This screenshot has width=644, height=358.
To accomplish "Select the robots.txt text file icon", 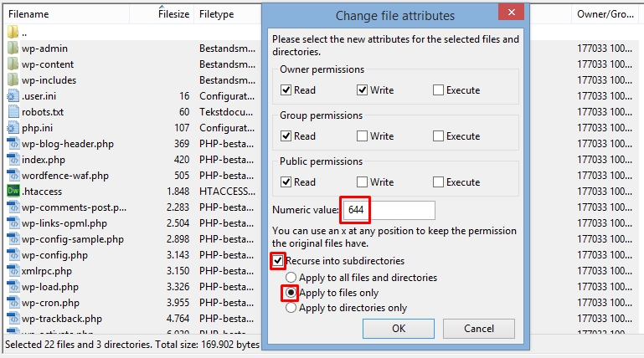I will [13, 111].
